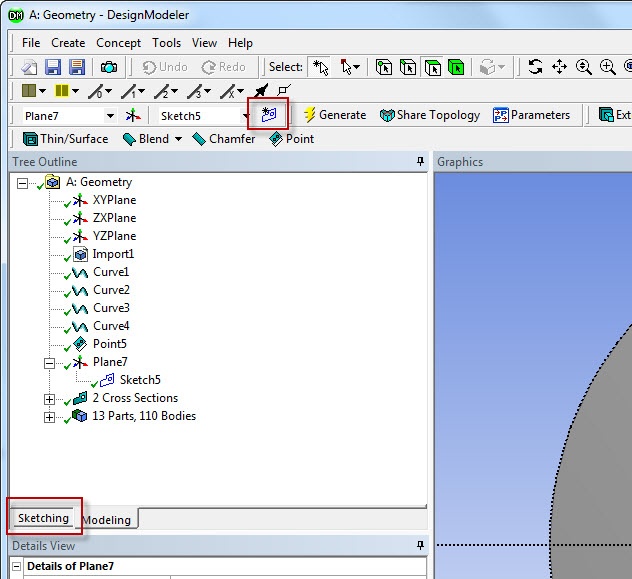Open the Blend dropdown arrow

point(178,139)
